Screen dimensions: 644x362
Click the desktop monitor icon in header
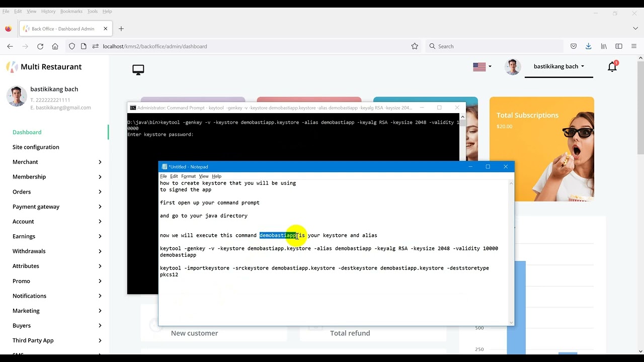pos(138,70)
